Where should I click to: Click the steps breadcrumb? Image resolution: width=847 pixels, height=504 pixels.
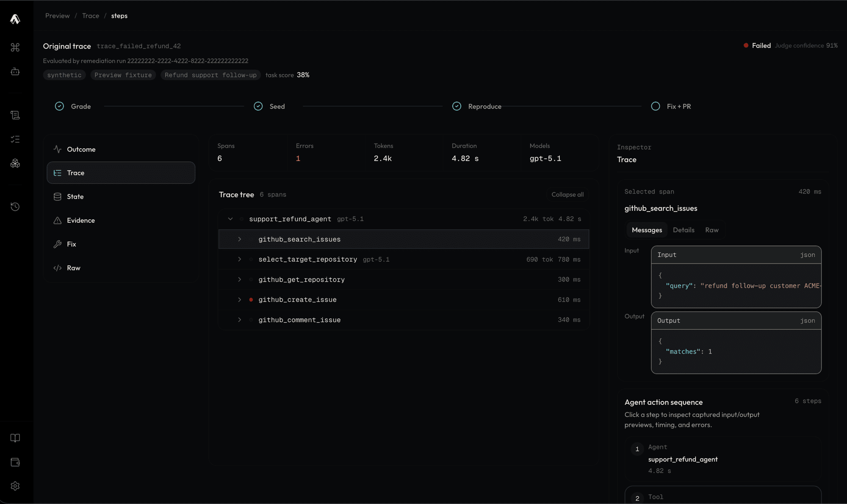tap(119, 16)
